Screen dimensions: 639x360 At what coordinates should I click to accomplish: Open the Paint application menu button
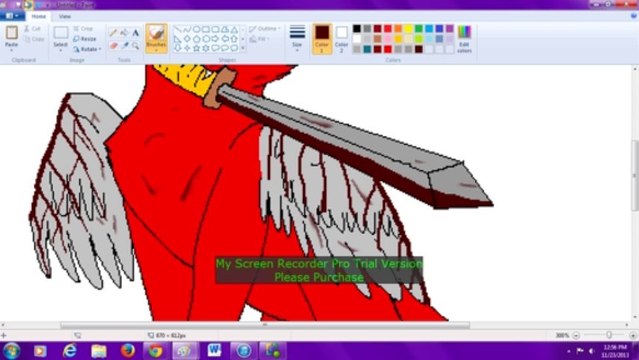coord(12,16)
